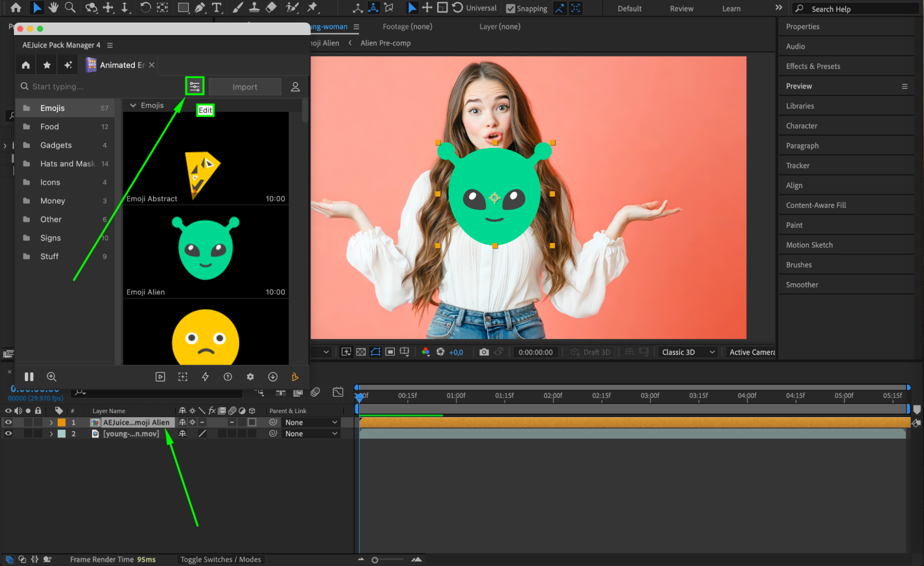
Task: Switch to the Review workspace
Action: (681, 8)
